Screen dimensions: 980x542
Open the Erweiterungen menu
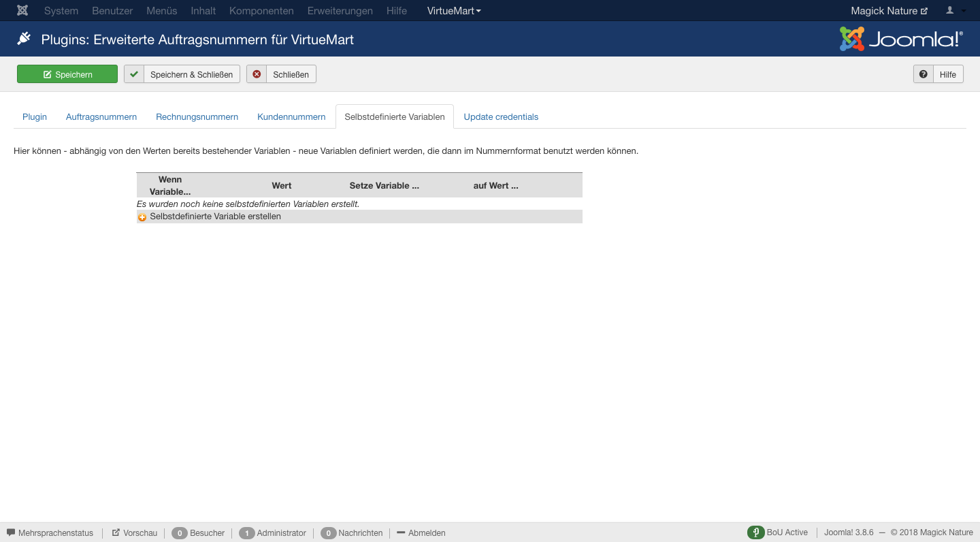pyautogui.click(x=340, y=11)
